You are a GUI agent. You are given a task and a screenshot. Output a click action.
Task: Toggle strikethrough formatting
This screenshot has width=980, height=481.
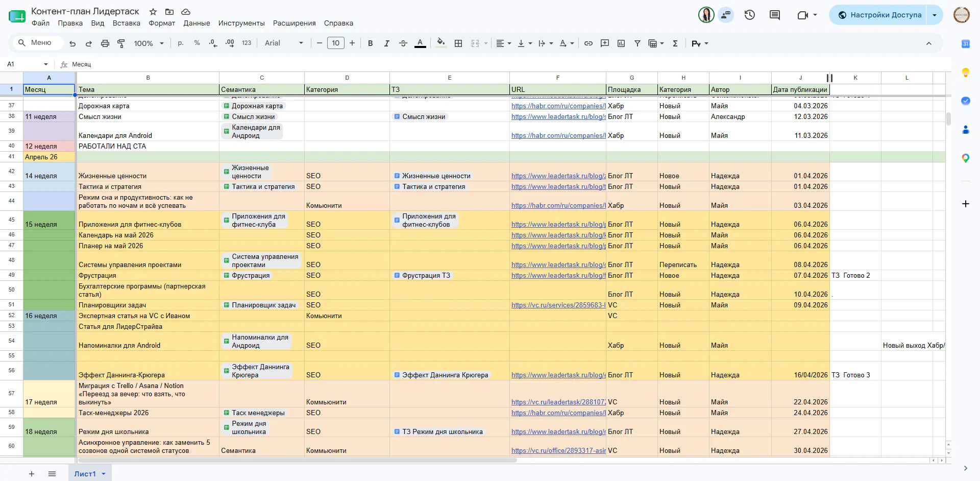pyautogui.click(x=403, y=43)
